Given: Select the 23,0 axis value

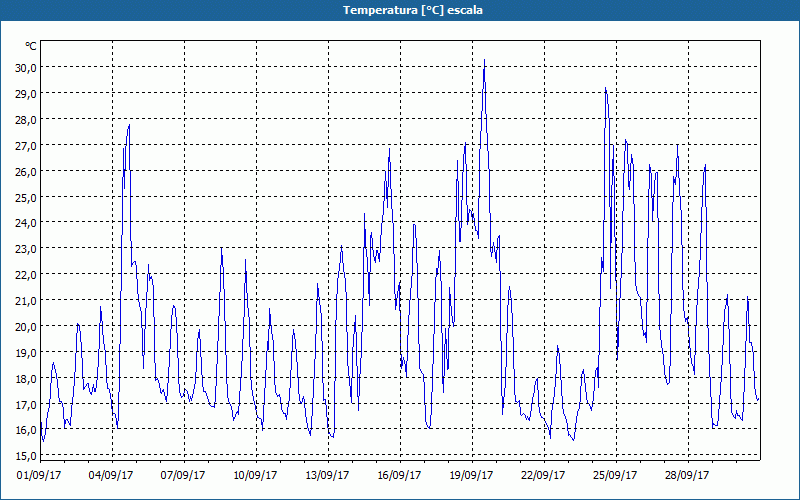Looking at the screenshot, I should 26,248.
